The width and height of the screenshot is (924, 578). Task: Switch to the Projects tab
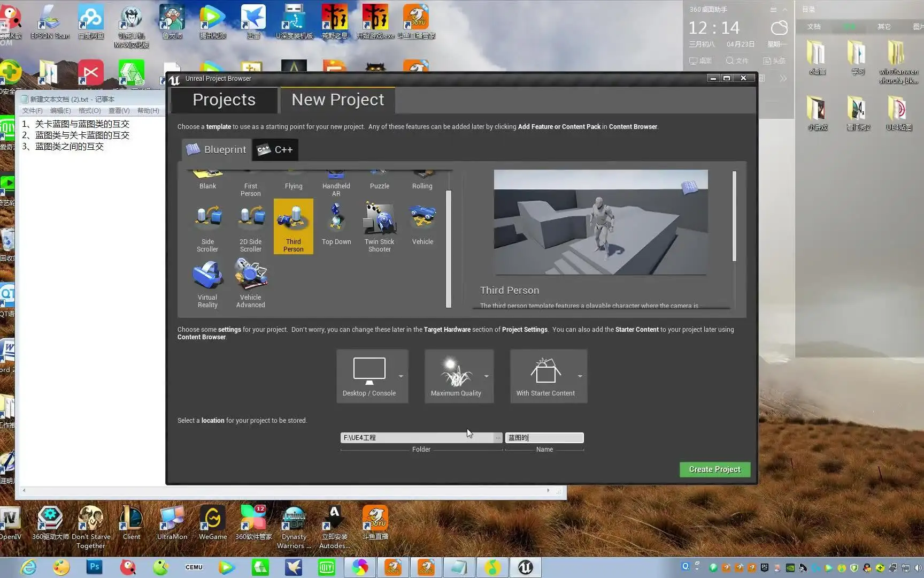point(224,100)
